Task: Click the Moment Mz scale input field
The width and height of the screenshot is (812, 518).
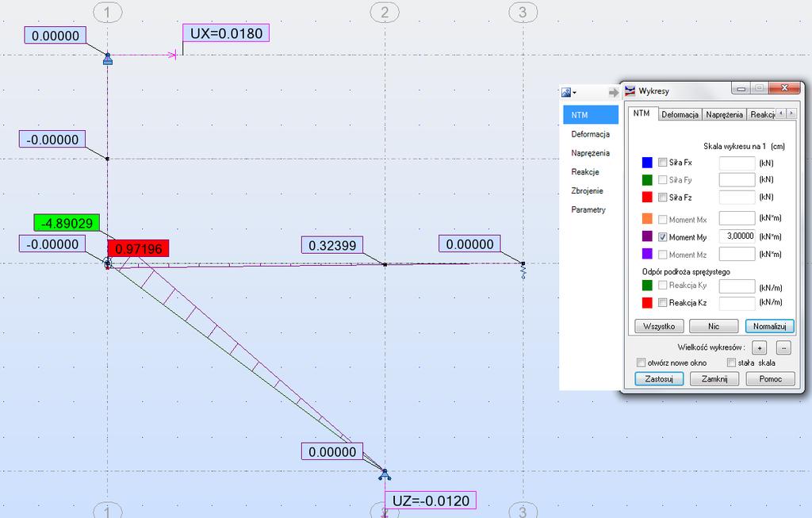Action: pos(737,254)
